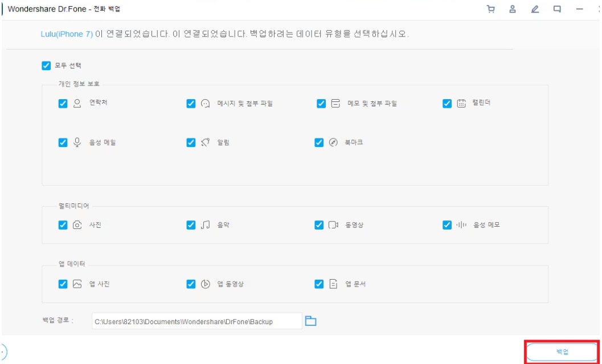Click the bell icon beside 알림
This screenshot has width=602, height=364.
(x=206, y=142)
